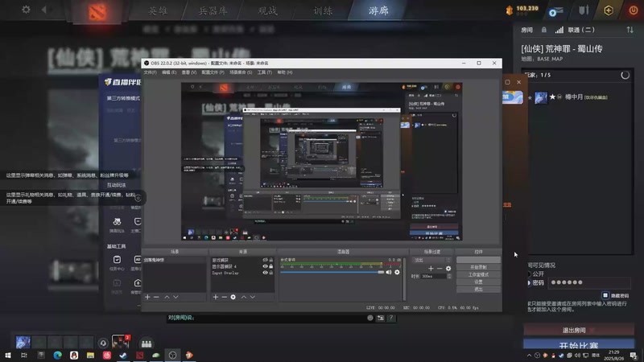Open mixer audio settings gear
The width and height of the screenshot is (644, 362).
tap(397, 272)
